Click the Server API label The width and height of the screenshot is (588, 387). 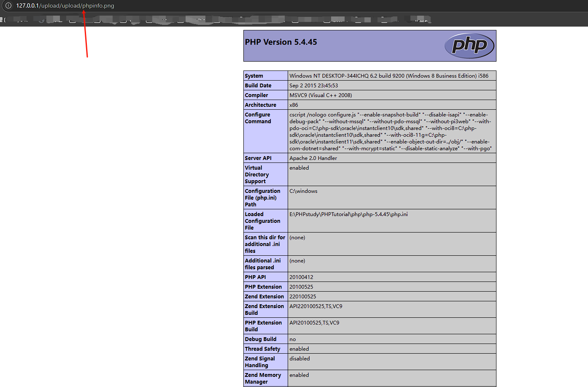(258, 158)
